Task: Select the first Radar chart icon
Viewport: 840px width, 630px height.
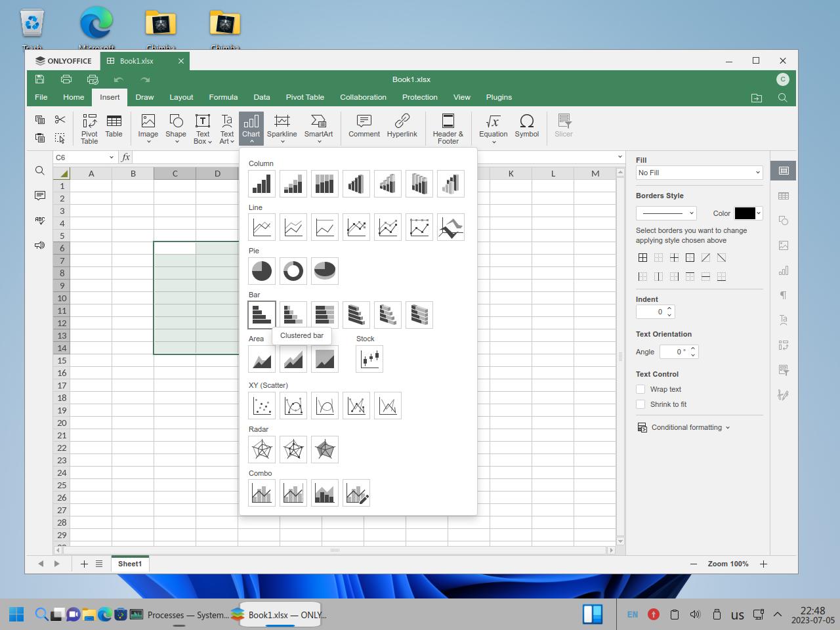Action: coord(261,450)
